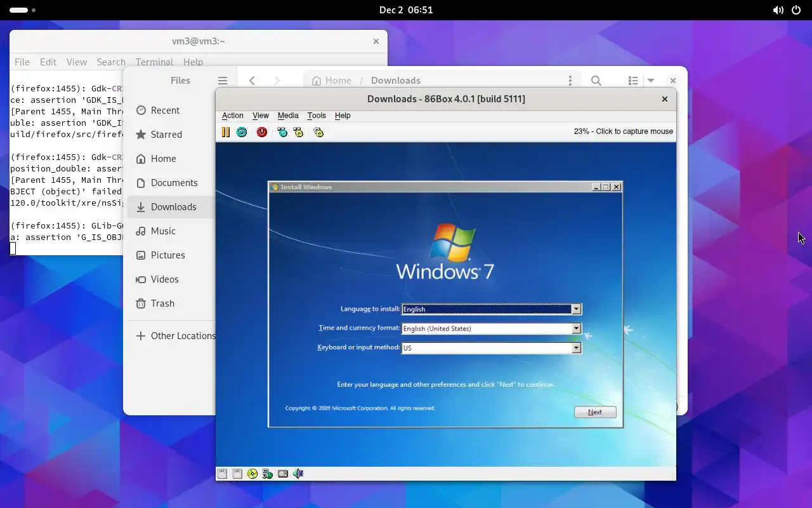
Task: Hit the 86Box hard reset icon
Action: (x=242, y=132)
